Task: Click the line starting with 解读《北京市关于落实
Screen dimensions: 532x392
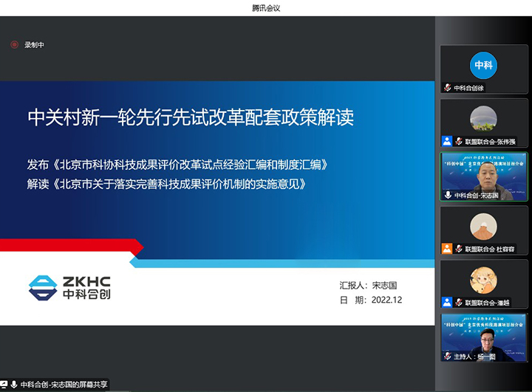Action: [166, 184]
